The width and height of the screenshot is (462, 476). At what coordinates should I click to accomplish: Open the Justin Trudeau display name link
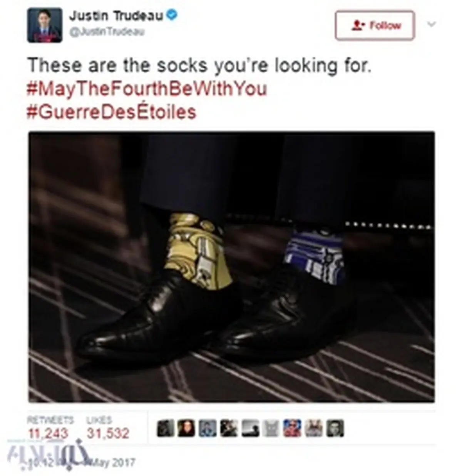pos(116,16)
